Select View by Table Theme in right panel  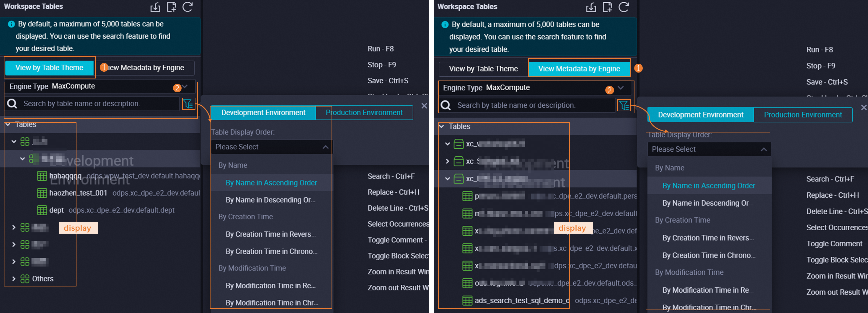(x=483, y=69)
